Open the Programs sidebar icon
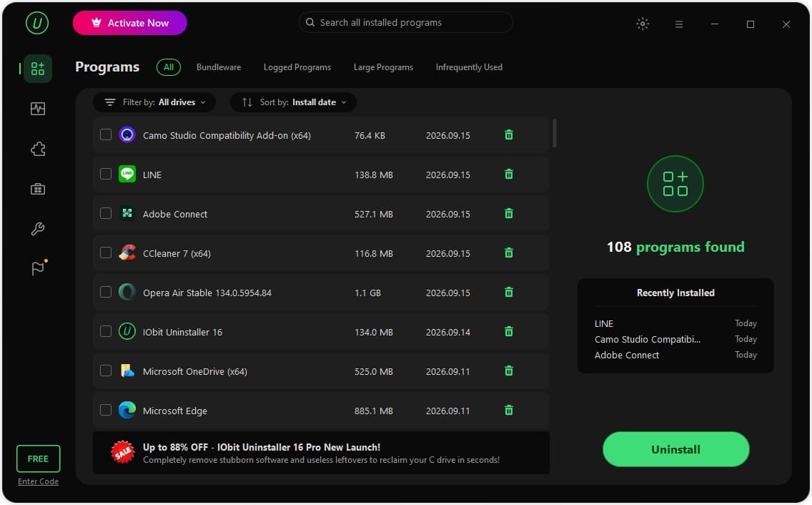812x505 pixels. coord(38,69)
